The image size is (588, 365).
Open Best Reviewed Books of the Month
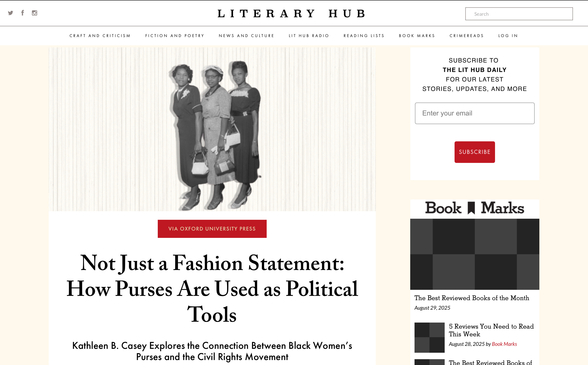[x=471, y=298]
